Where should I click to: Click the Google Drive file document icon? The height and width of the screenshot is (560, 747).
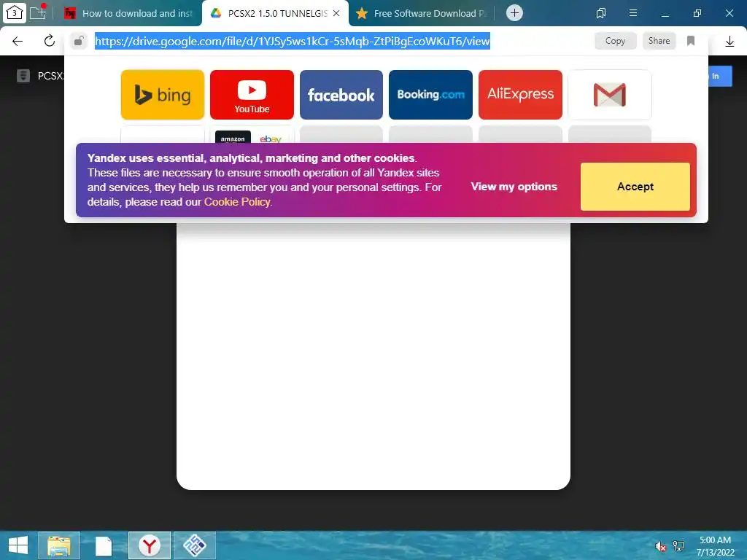pyautogui.click(x=23, y=76)
